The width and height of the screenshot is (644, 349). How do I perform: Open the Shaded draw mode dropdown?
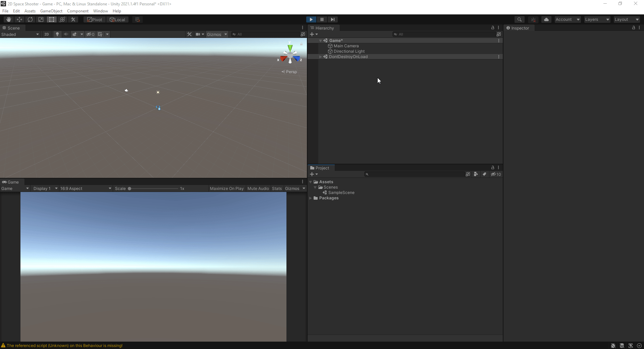tap(20, 34)
